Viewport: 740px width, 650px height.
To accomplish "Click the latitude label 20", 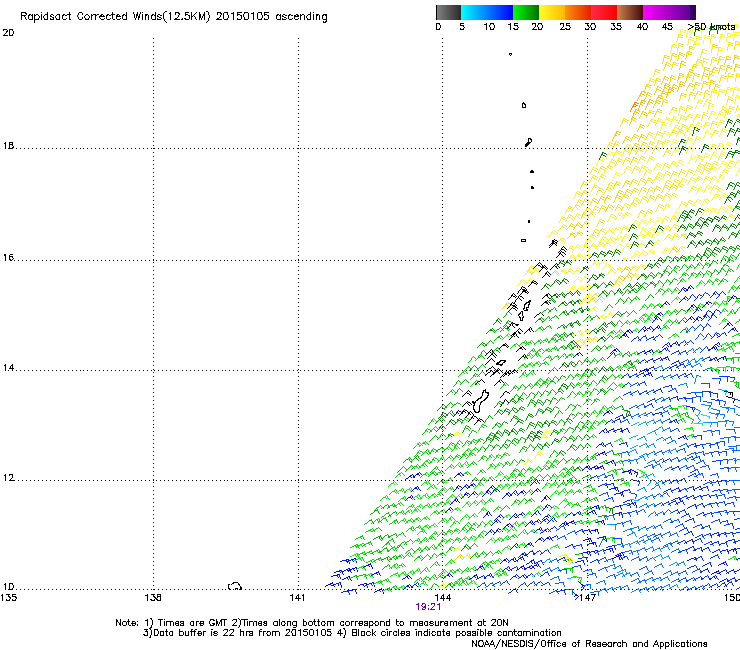I will click(8, 33).
